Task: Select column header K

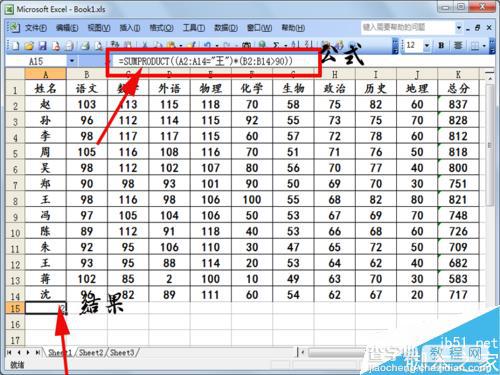Action: (x=459, y=74)
